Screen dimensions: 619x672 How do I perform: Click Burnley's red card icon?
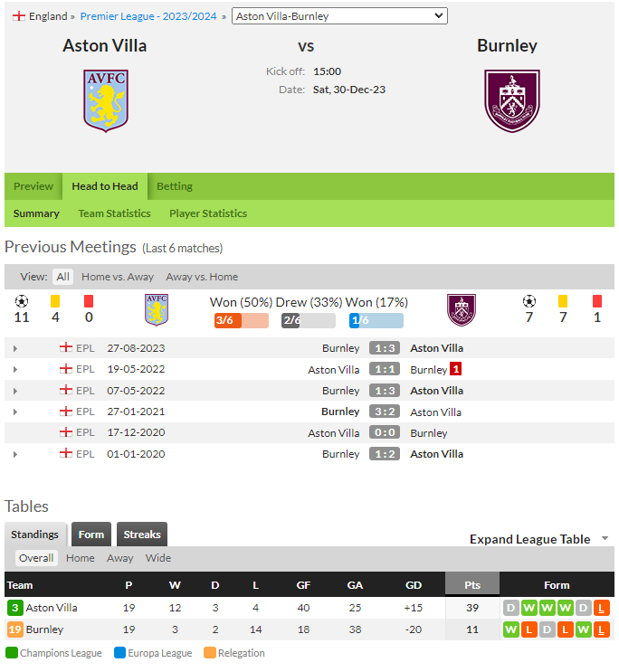coord(596,301)
